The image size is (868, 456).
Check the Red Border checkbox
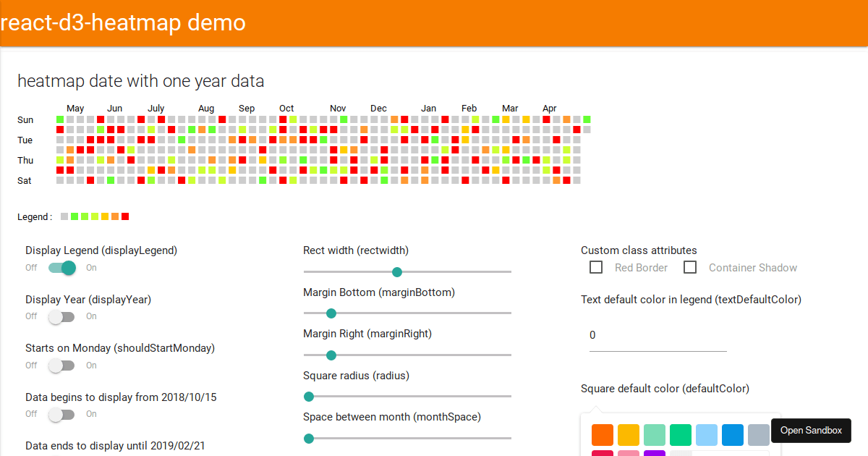coord(596,267)
